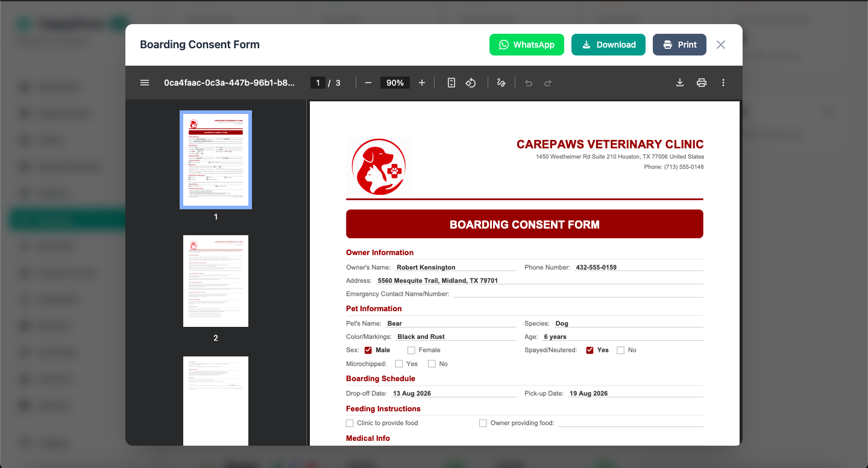Screen dimensions: 868x468
Task: Open the page 2 thumbnail
Action: (x=216, y=281)
